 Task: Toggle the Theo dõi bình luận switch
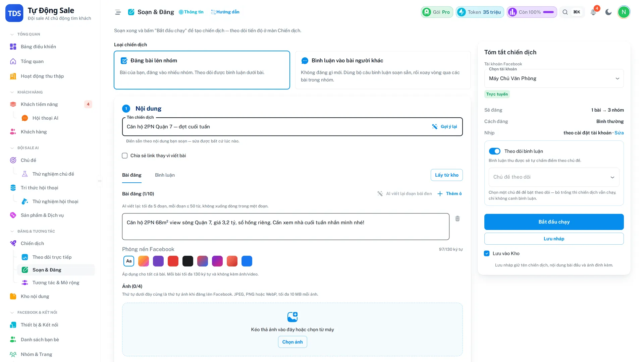coord(494,151)
